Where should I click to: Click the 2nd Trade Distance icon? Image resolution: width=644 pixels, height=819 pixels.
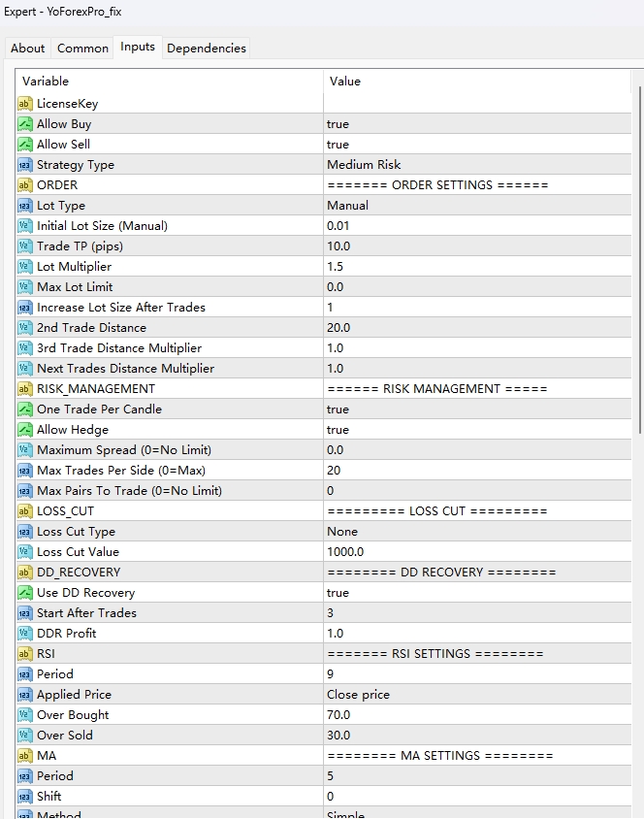pos(24,327)
